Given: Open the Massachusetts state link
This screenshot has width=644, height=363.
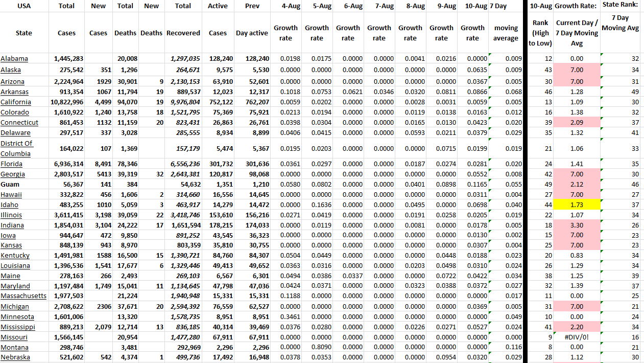Looking at the screenshot, I should pyautogui.click(x=23, y=296).
